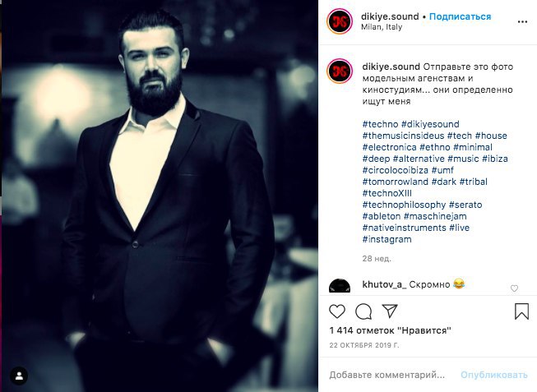
Task: View khutov_a_ commenter avatar
Action: point(340,285)
